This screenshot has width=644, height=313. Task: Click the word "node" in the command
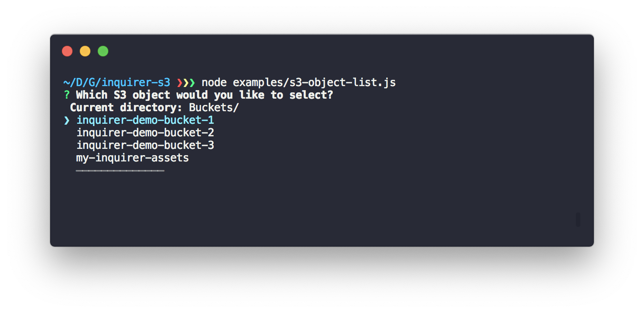tap(214, 83)
